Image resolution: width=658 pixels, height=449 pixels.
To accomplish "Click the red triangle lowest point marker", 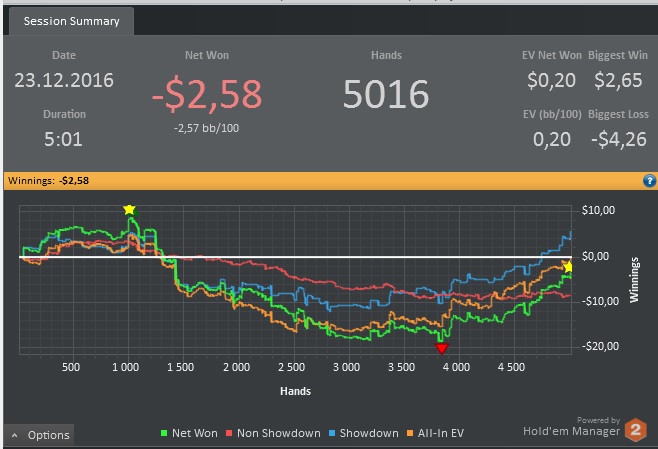I will 441,348.
